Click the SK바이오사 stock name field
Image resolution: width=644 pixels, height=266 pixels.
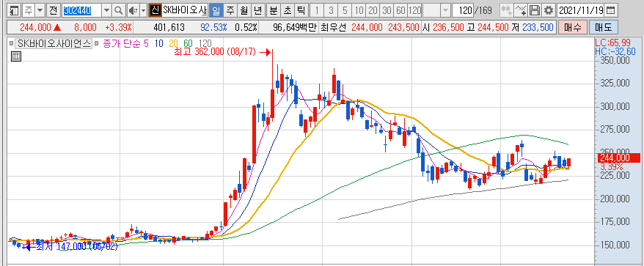184,10
